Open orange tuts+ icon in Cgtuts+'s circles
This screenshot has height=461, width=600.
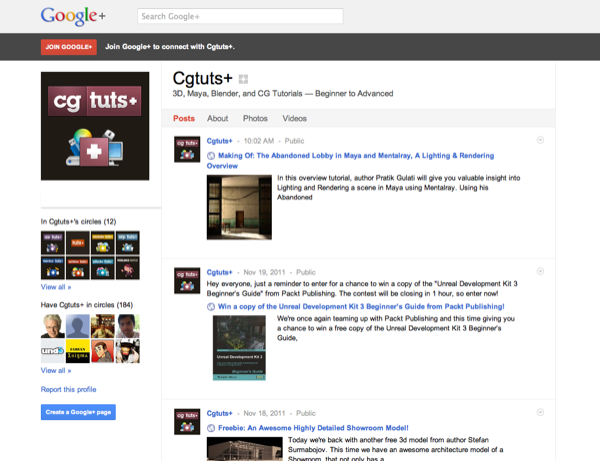[78, 243]
